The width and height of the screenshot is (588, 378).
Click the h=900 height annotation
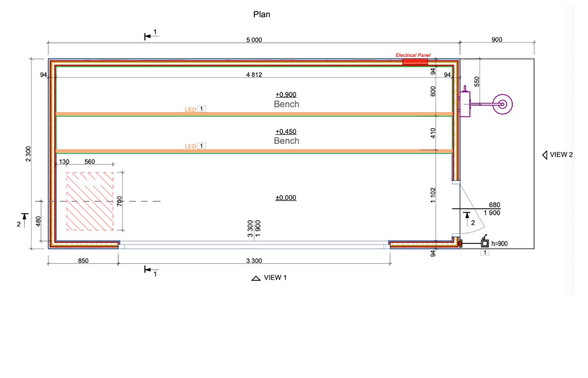pos(499,244)
